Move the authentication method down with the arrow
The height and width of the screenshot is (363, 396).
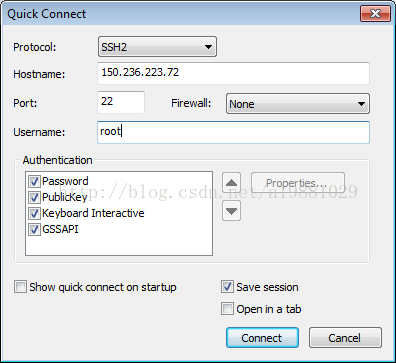pyautogui.click(x=231, y=211)
